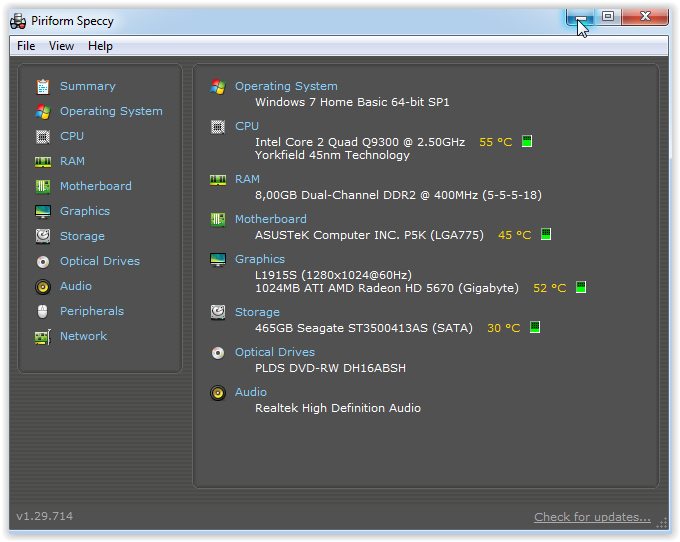680x542 pixels.
Task: Click the 45 °C motherboard temperature value
Action: [x=515, y=235]
